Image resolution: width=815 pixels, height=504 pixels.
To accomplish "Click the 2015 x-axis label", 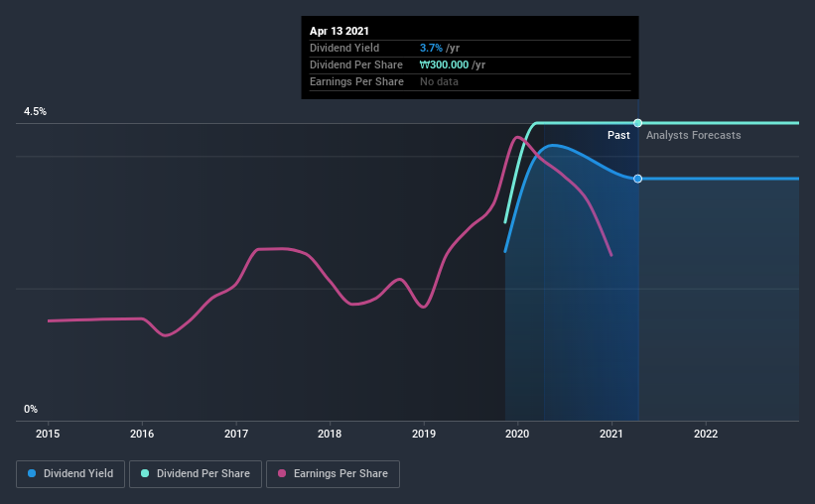I will coord(48,434).
